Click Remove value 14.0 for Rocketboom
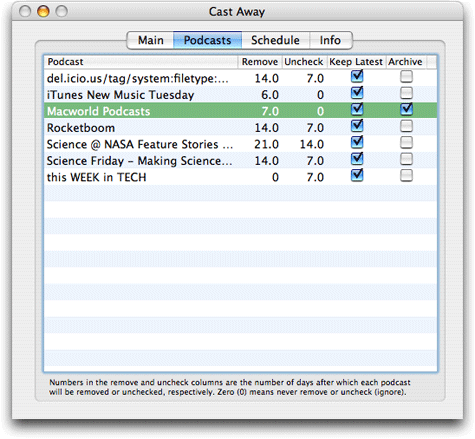 pyautogui.click(x=267, y=128)
